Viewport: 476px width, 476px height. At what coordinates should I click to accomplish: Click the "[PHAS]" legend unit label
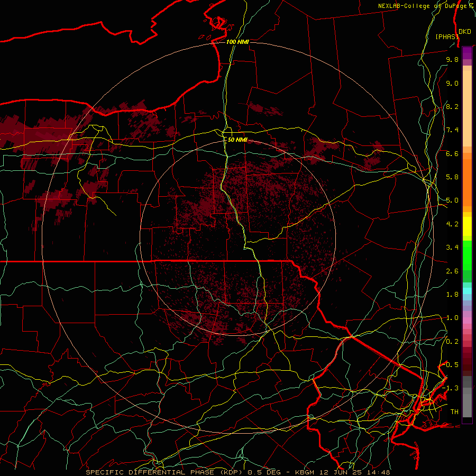447,37
